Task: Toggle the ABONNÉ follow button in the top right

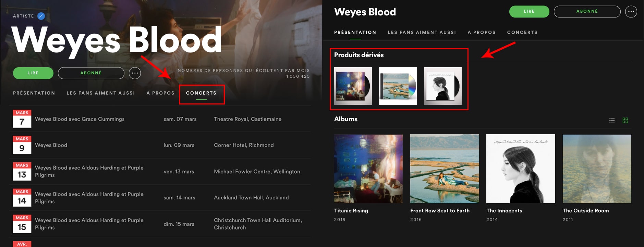Action: click(x=587, y=11)
